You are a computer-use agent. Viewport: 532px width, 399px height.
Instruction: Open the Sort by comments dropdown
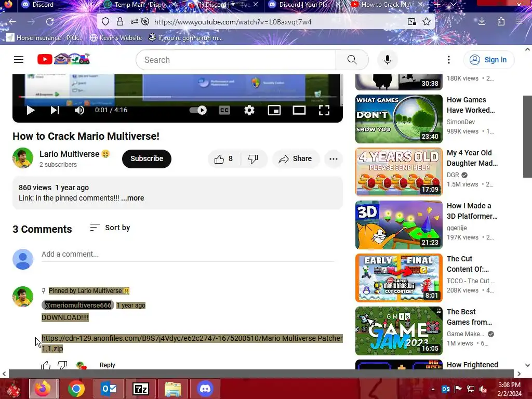point(110,228)
